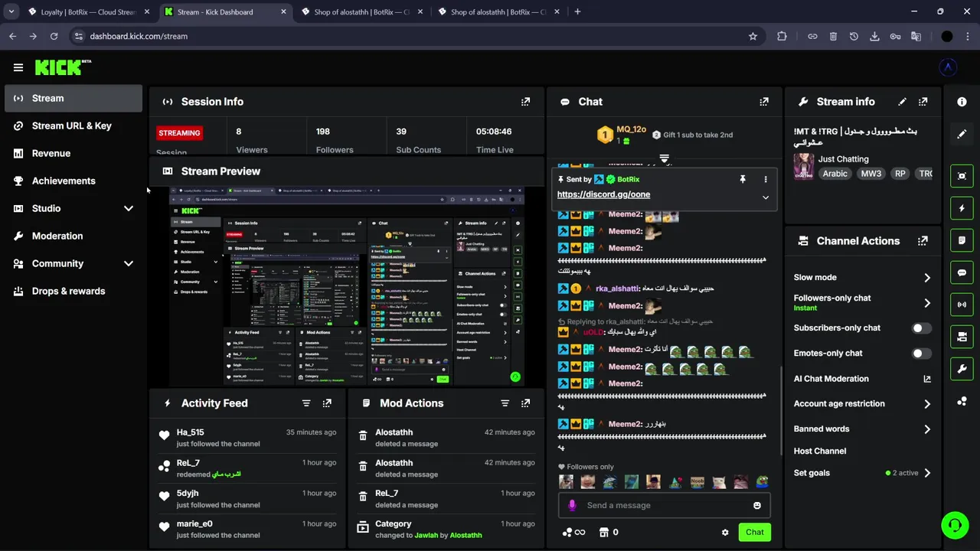This screenshot has height=551, width=980.
Task: Toggle the chat bubble widget in right toolbar
Action: (x=962, y=272)
